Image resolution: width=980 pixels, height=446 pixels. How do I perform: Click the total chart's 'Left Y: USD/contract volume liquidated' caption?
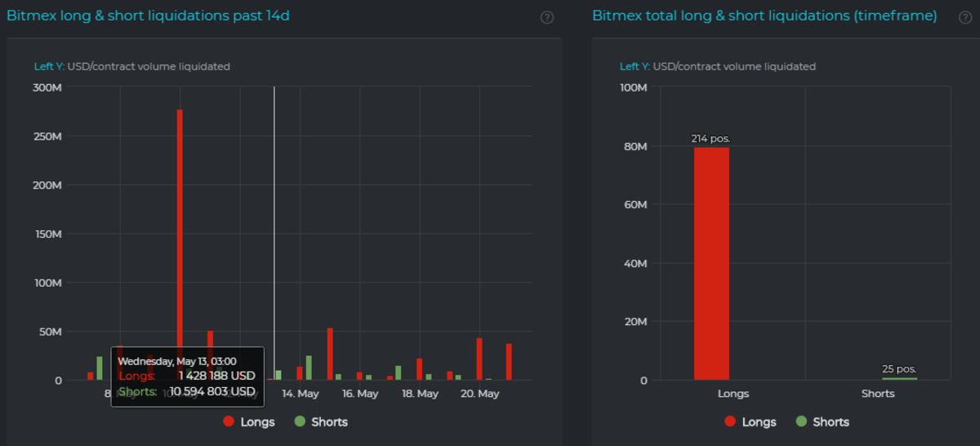(x=718, y=66)
